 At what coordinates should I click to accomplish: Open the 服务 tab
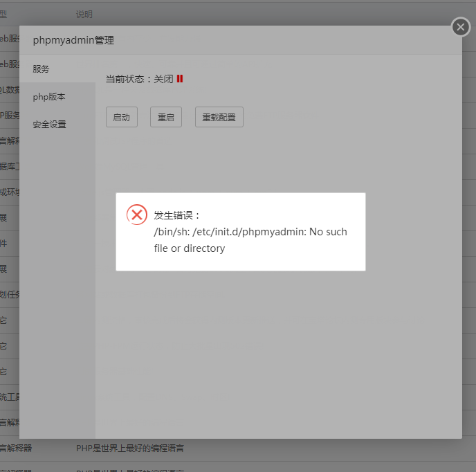[57, 69]
